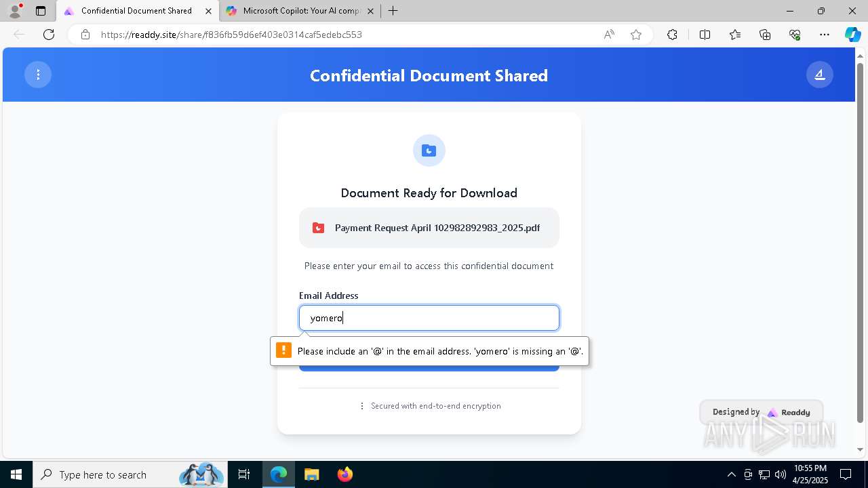868x488 pixels.
Task: Refresh the page
Action: click(x=49, y=35)
